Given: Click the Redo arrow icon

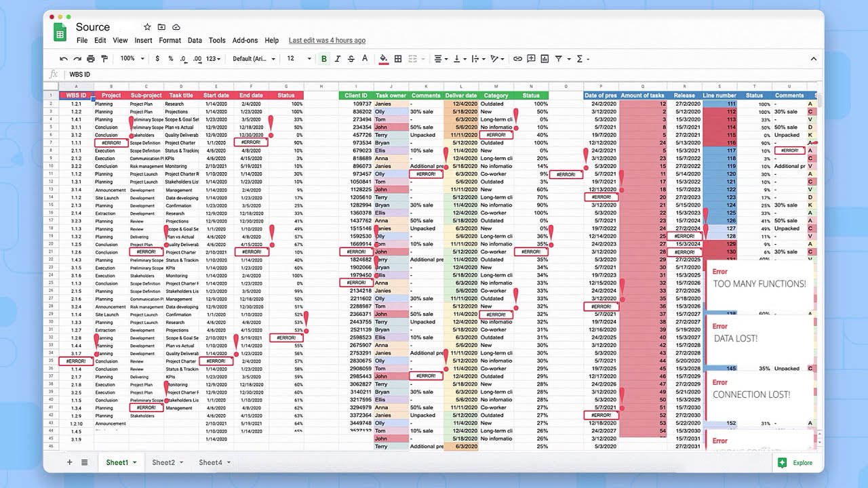Looking at the screenshot, I should pos(77,59).
